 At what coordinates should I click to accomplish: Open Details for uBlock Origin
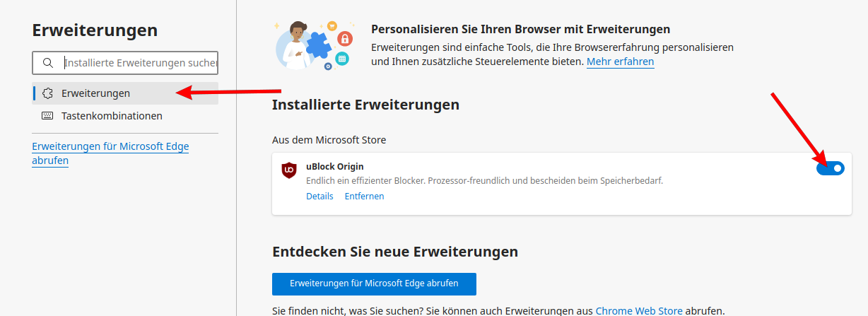319,197
